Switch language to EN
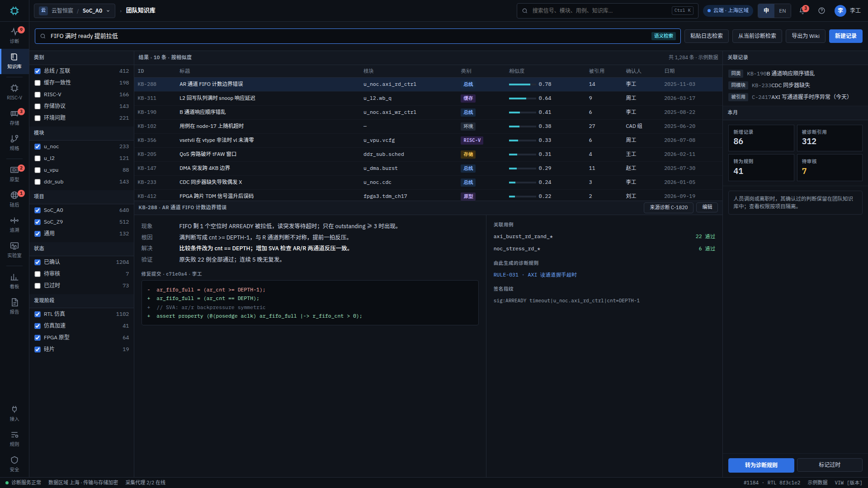Image resolution: width=868 pixels, height=488 pixels. click(x=782, y=10)
